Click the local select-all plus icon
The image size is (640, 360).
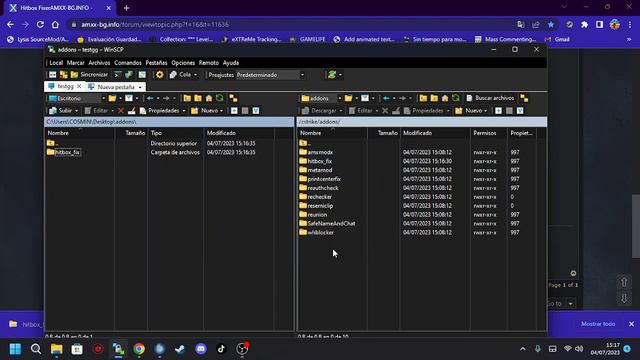[234, 111]
